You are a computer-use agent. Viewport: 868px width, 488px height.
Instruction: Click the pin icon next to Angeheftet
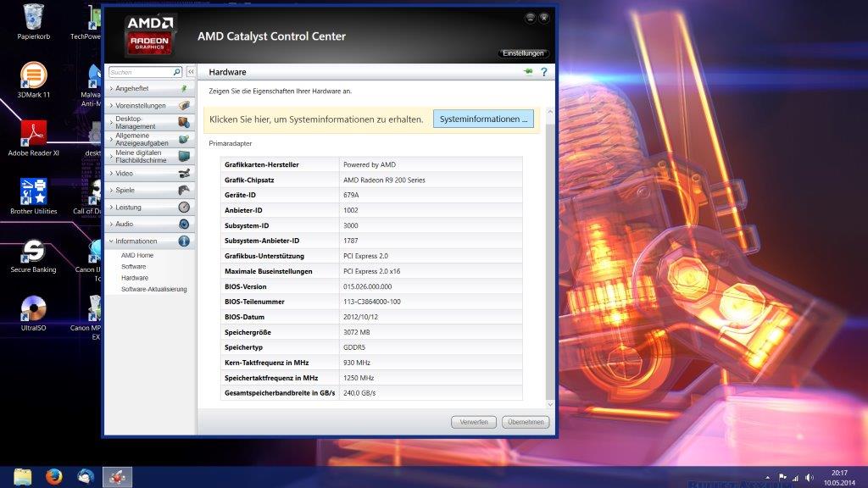tap(184, 88)
